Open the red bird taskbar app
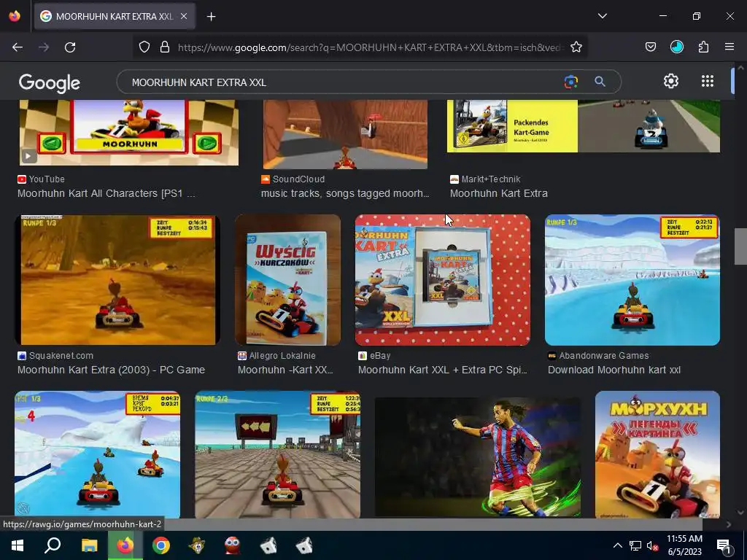 pyautogui.click(x=233, y=545)
